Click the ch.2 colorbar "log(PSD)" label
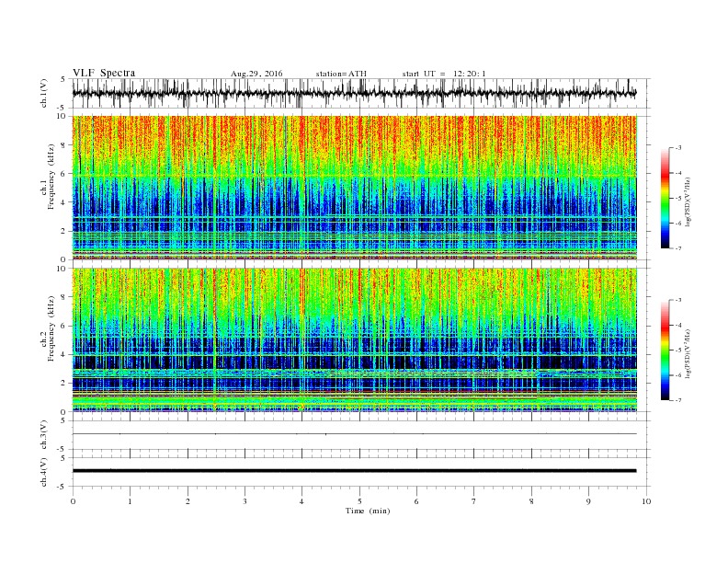The height and width of the screenshot is (563, 728). pos(688,353)
